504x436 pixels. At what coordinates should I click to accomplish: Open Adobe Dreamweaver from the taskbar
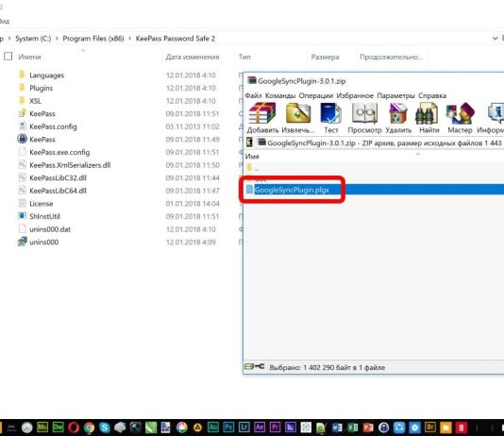59,428
